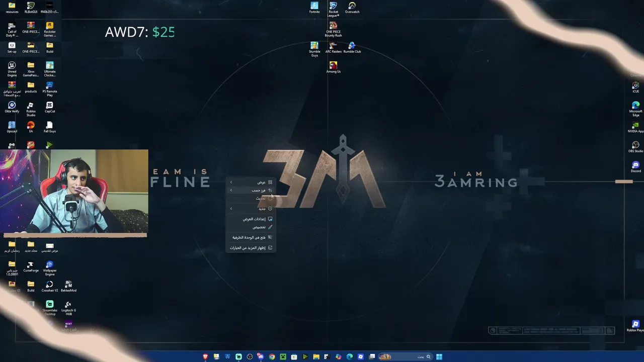
Task: Click the Discord desktop shortcut
Action: click(635, 167)
